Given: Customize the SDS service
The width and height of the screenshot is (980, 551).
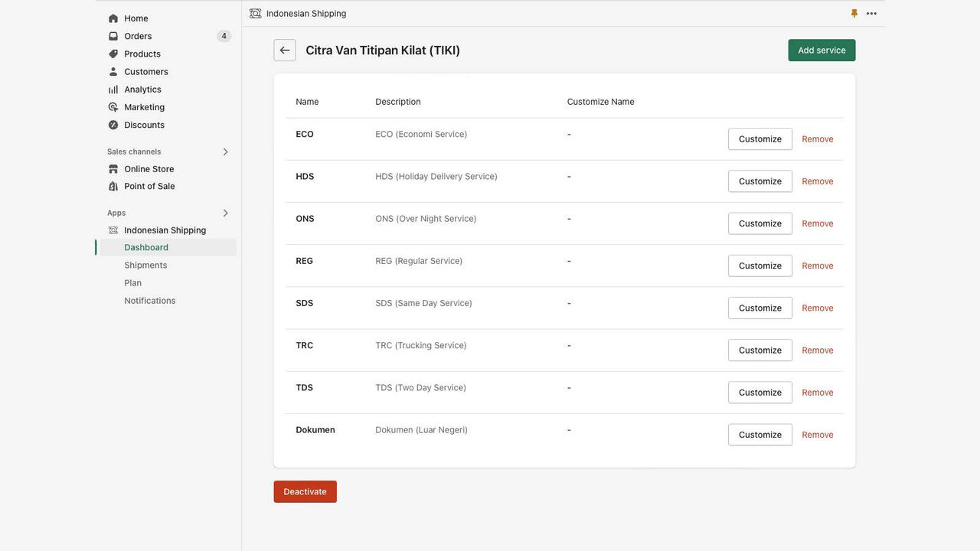Looking at the screenshot, I should 760,308.
